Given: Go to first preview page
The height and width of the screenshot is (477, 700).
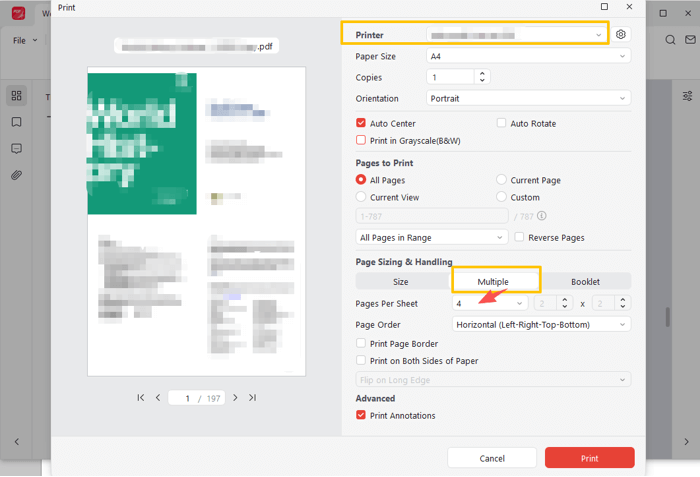Looking at the screenshot, I should point(141,398).
